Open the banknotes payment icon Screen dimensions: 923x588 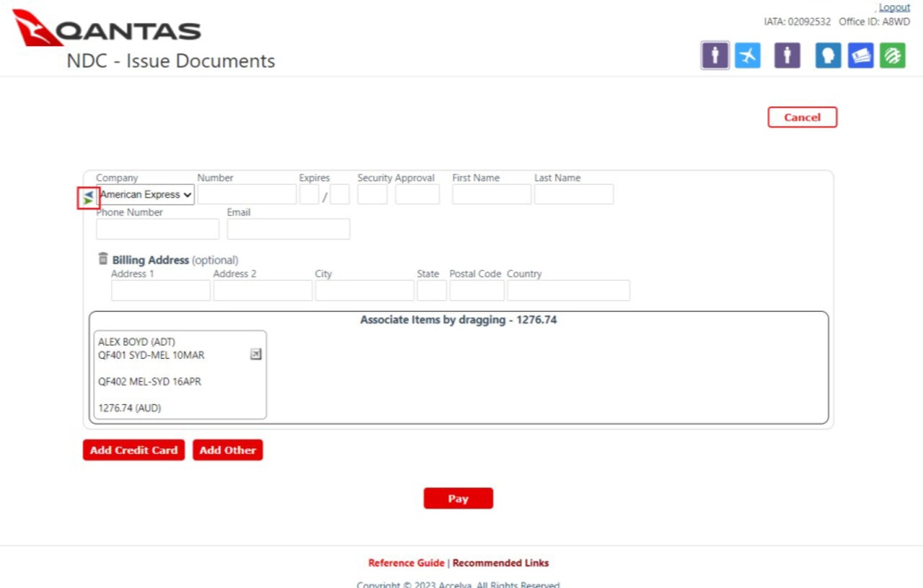click(861, 55)
